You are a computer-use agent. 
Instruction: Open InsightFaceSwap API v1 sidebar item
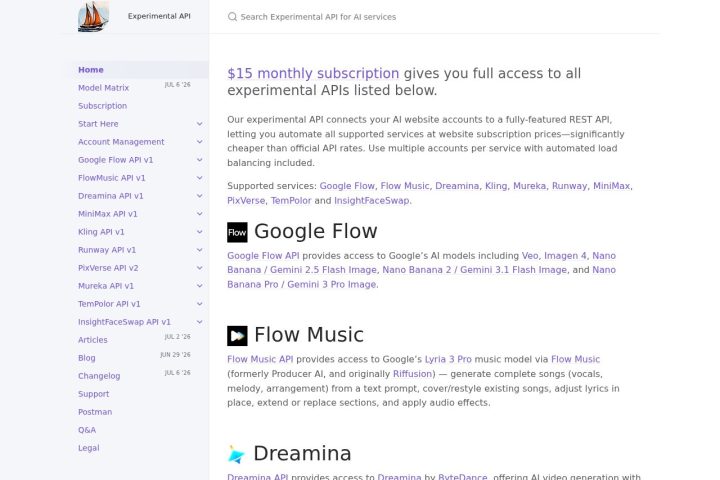click(124, 322)
